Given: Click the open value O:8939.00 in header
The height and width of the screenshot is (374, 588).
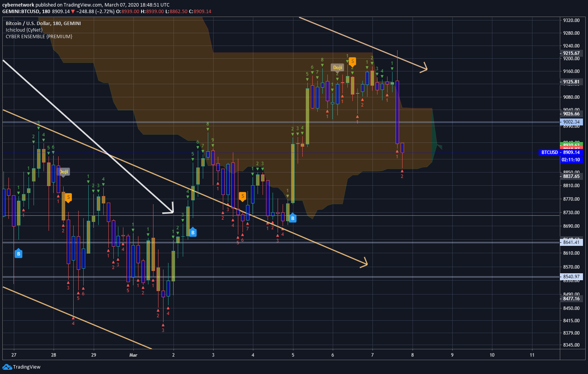Looking at the screenshot, I should pyautogui.click(x=128, y=12).
